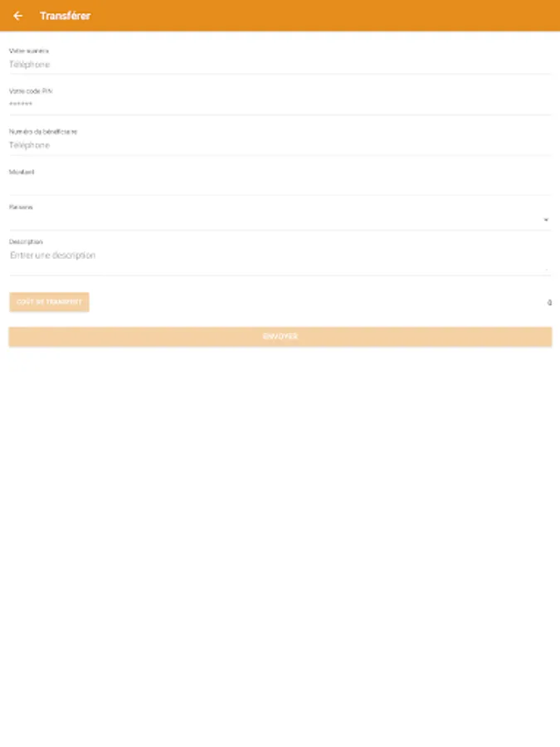Image resolution: width=560 pixels, height=747 pixels.
Task: Click the Votre numéro label
Action: click(28, 51)
